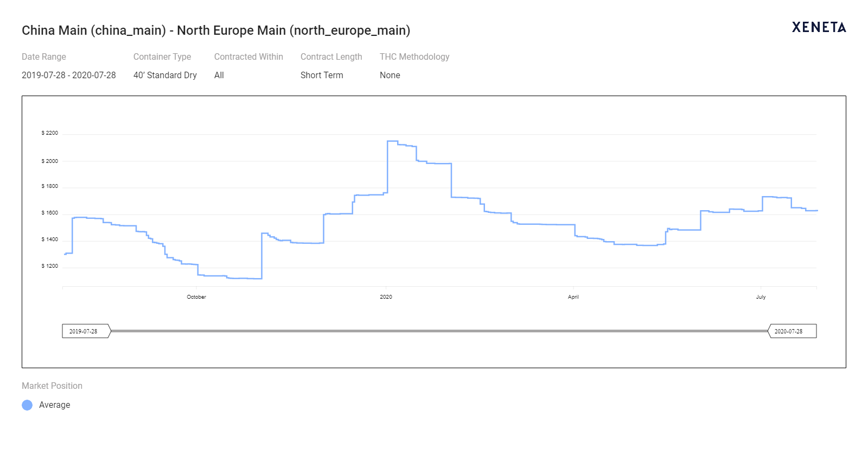
Task: Click the $ 1800 y-axis label
Action: point(50,186)
